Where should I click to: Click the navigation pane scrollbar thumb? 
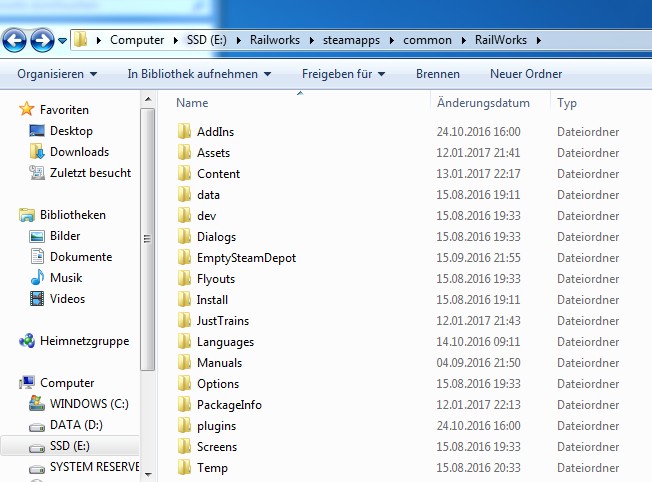tap(148, 239)
